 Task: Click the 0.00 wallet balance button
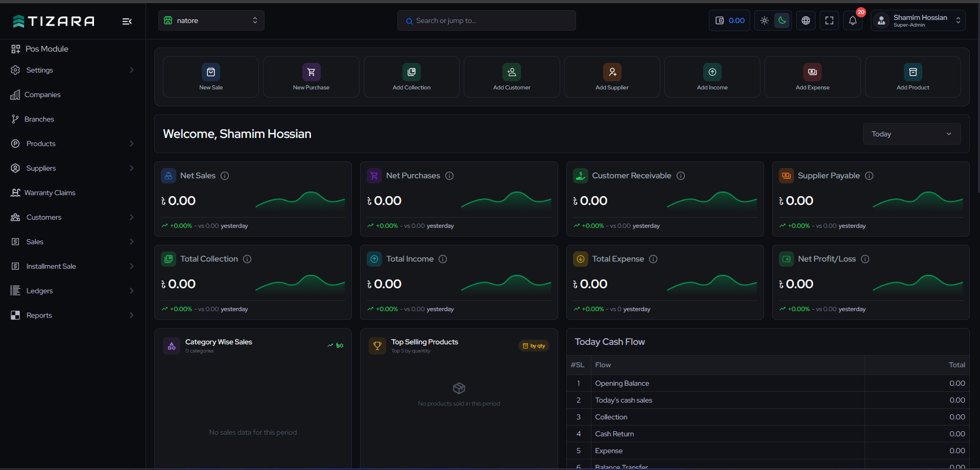(729, 20)
